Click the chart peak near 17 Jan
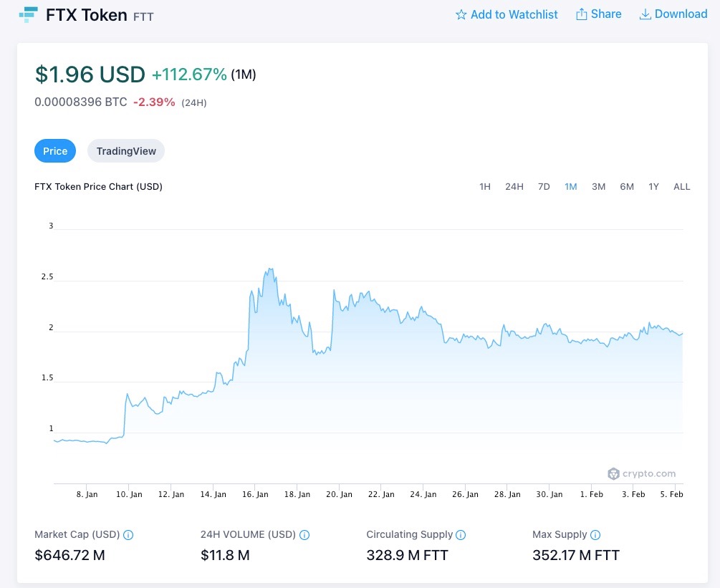720x588 pixels. click(x=270, y=269)
